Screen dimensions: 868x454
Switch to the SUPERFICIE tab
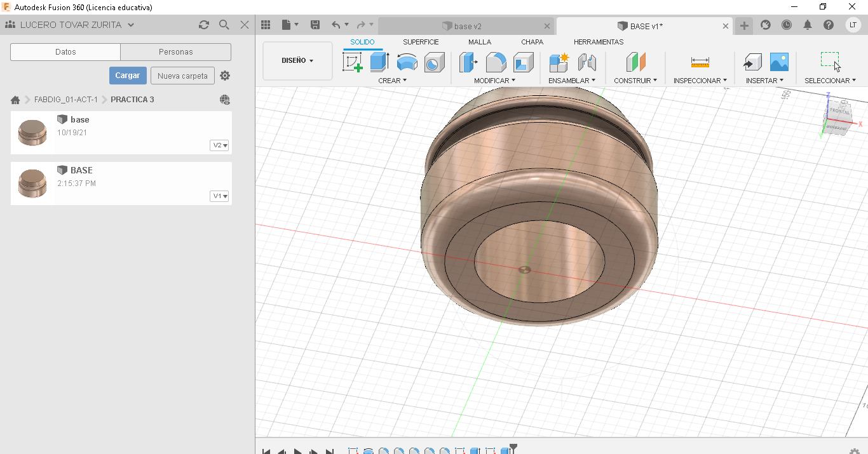[421, 42]
